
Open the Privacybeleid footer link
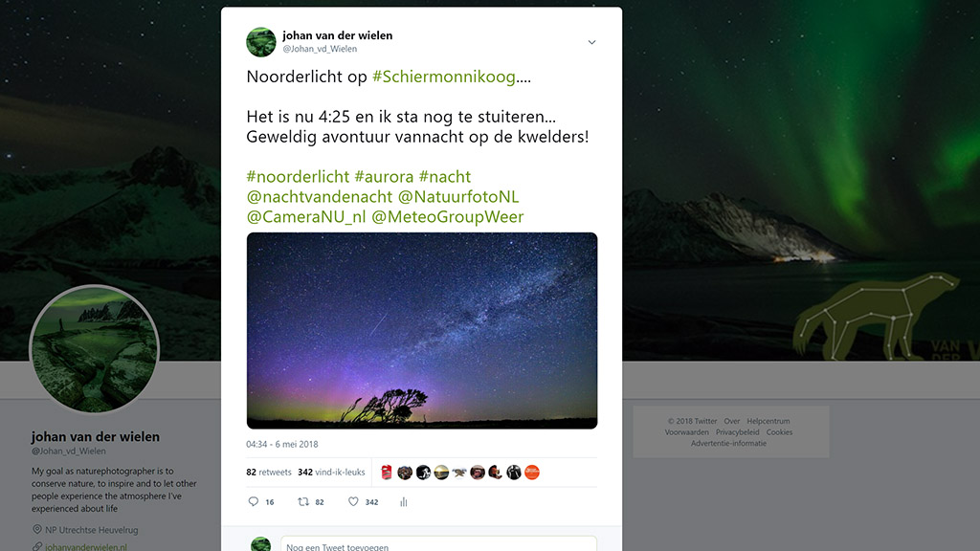[x=738, y=432]
